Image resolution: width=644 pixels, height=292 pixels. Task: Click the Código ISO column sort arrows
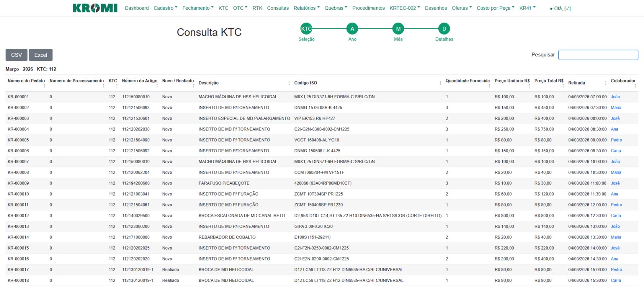(440, 83)
